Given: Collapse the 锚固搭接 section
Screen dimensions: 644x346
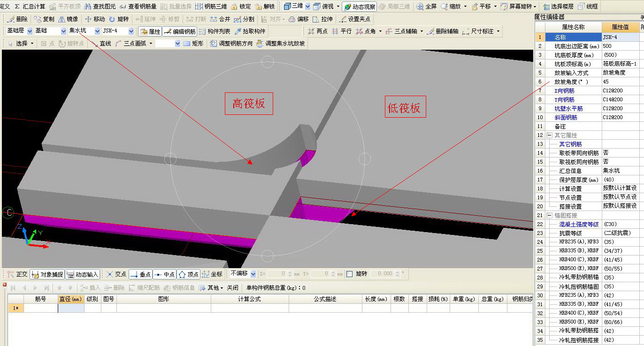Looking at the screenshot, I should (549, 215).
